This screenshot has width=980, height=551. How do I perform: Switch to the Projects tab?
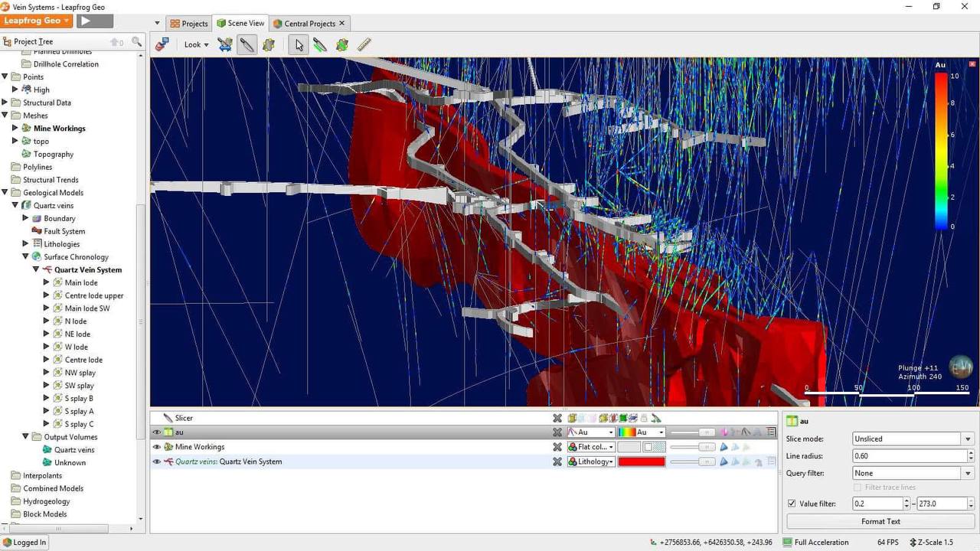click(x=189, y=24)
